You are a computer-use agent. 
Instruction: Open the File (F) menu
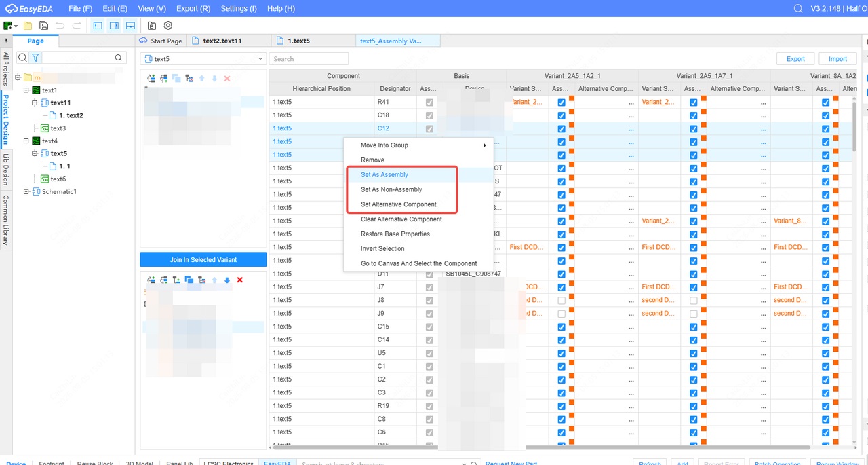tap(81, 9)
